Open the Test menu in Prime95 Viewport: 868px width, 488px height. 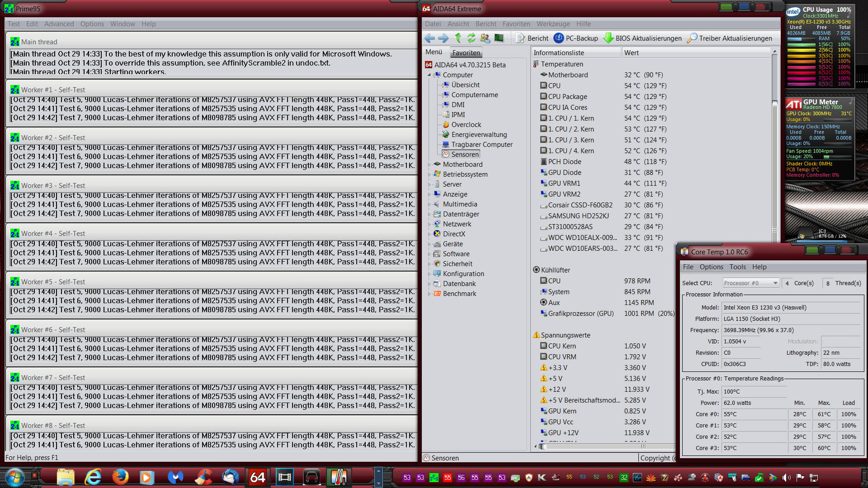pos(14,24)
